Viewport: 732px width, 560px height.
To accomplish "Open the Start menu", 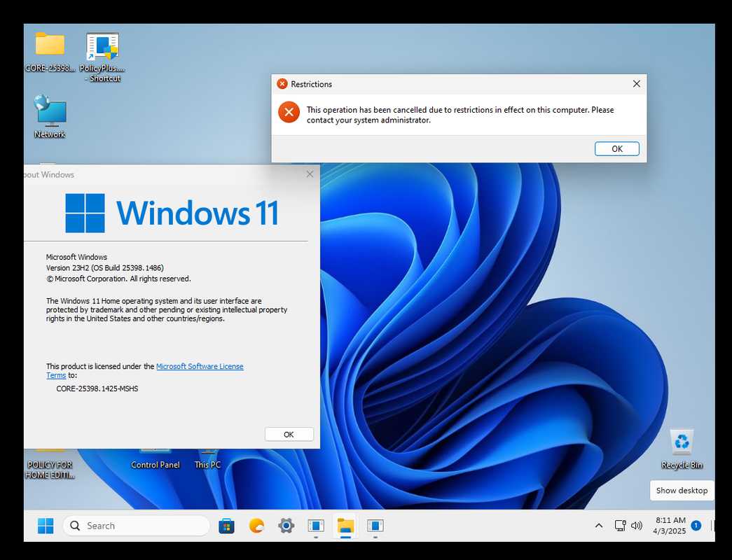I will tap(46, 526).
